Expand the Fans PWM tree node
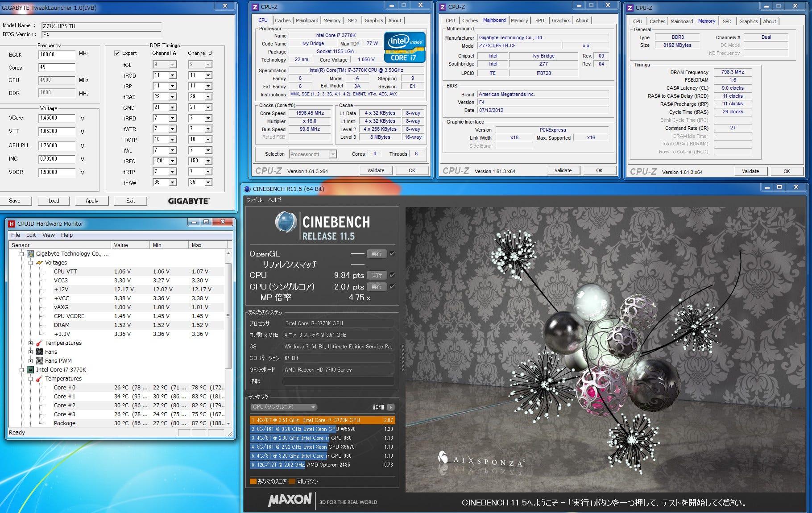The height and width of the screenshot is (513, 812). click(30, 361)
